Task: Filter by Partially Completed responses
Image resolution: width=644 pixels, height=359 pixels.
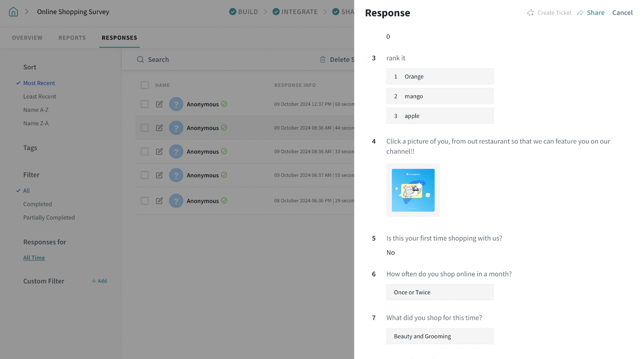Action: 49,217
